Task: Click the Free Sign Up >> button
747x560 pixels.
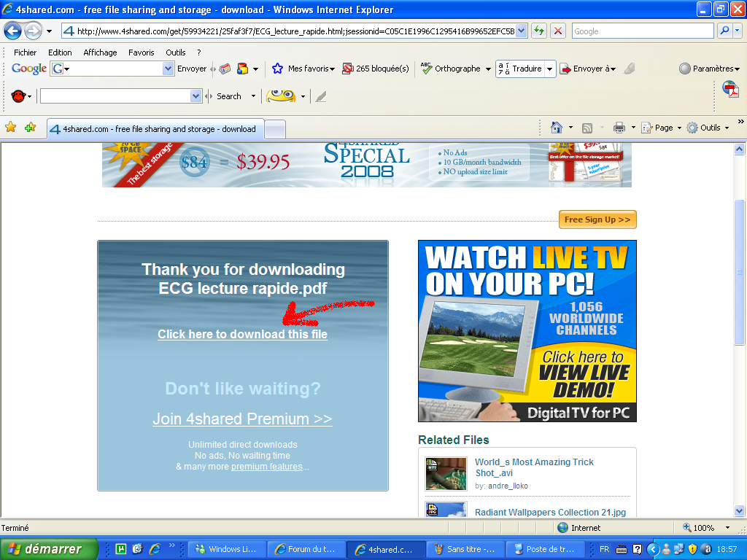Action: click(x=597, y=219)
